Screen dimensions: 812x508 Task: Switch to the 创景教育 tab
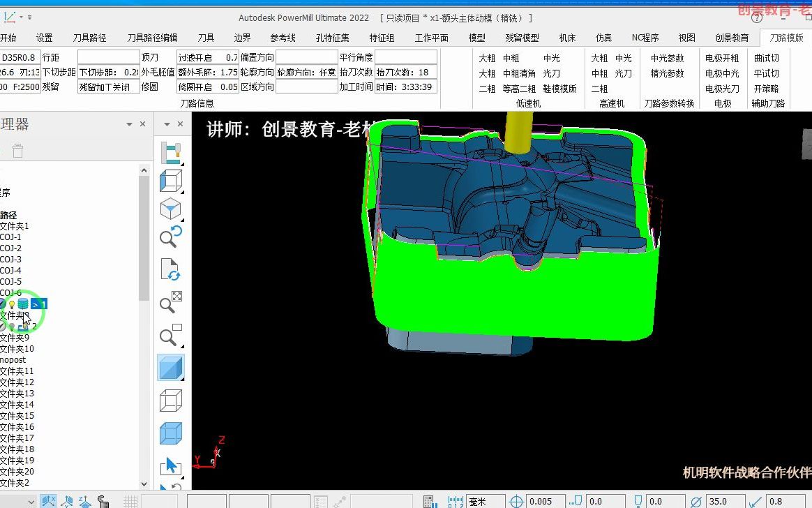(x=732, y=38)
